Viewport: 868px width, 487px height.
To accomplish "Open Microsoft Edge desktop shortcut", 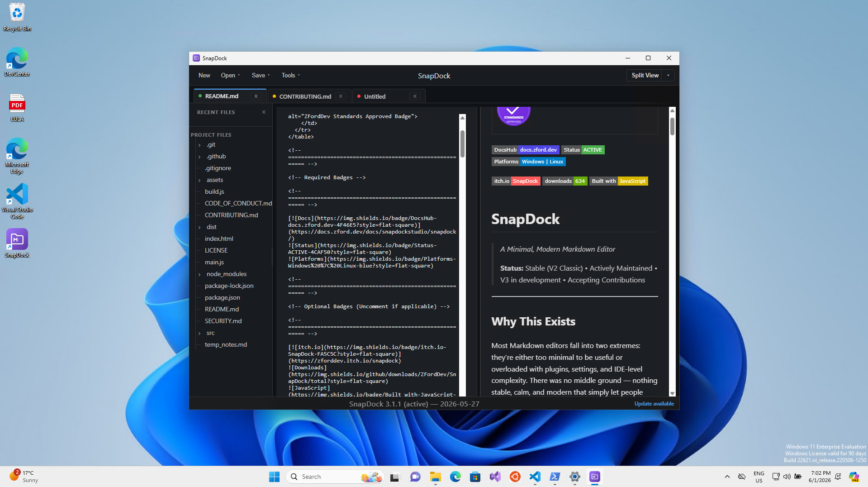I will (x=17, y=156).
